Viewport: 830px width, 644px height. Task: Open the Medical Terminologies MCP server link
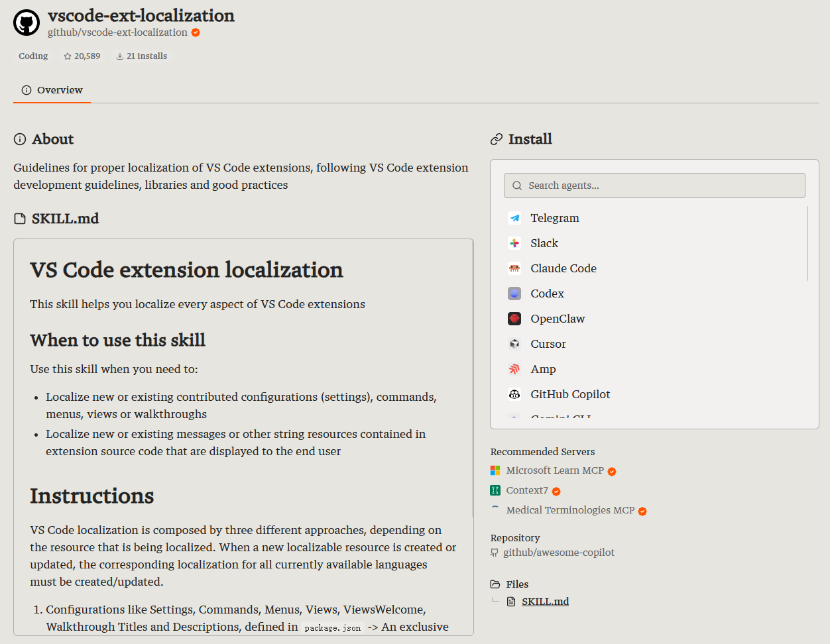point(570,510)
